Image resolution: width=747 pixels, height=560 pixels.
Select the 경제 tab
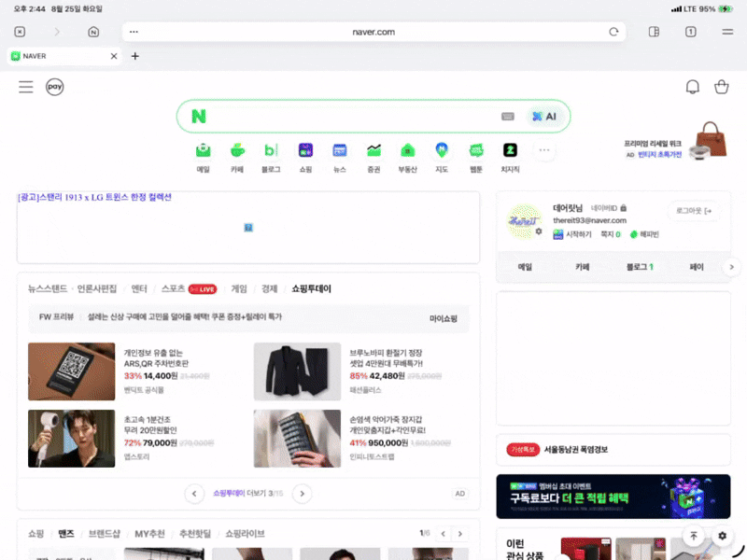[x=269, y=289]
